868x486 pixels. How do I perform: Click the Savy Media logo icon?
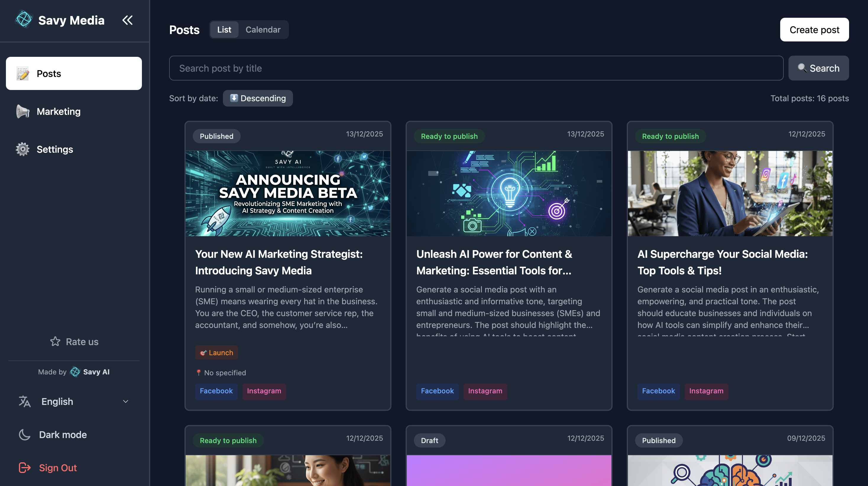(x=24, y=20)
